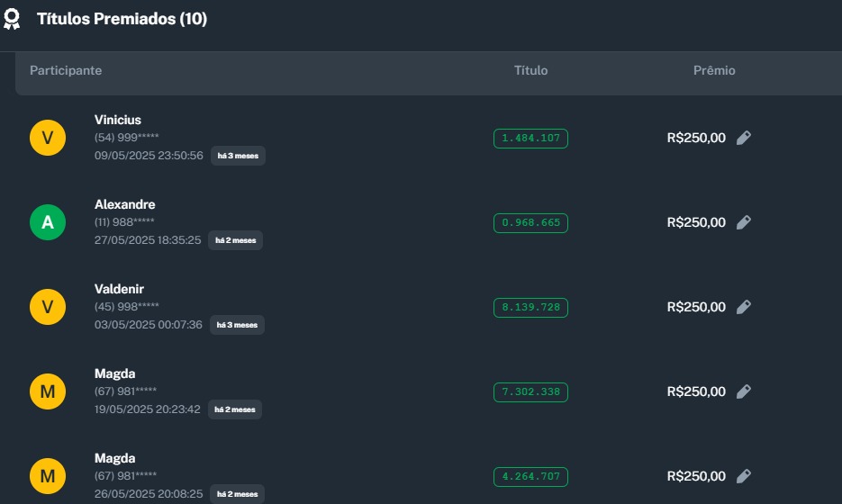Edit prize for Magda's title 4.264.707
Screen dimensions: 842x504
click(x=743, y=476)
